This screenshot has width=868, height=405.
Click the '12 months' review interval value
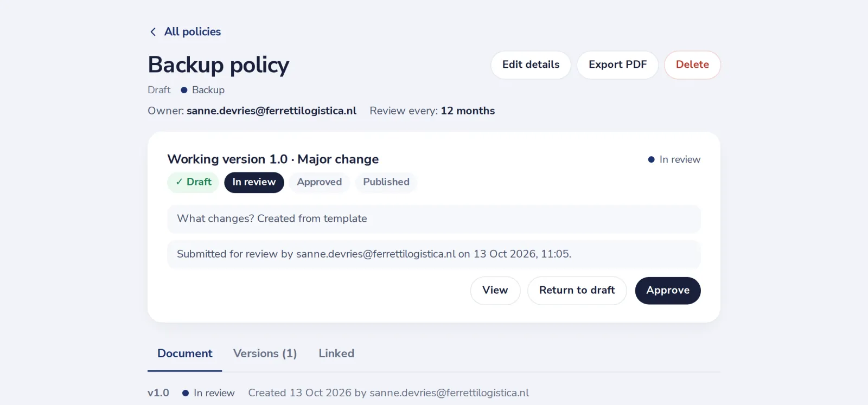tap(468, 111)
